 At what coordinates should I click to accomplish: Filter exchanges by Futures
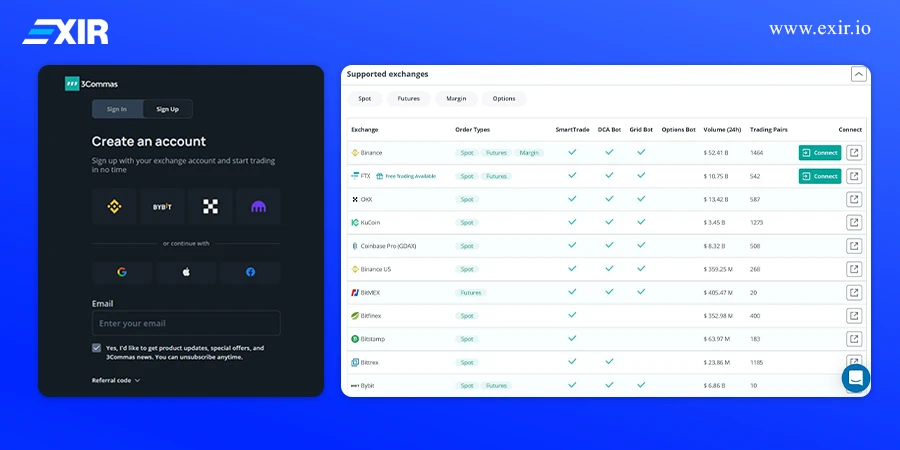409,99
